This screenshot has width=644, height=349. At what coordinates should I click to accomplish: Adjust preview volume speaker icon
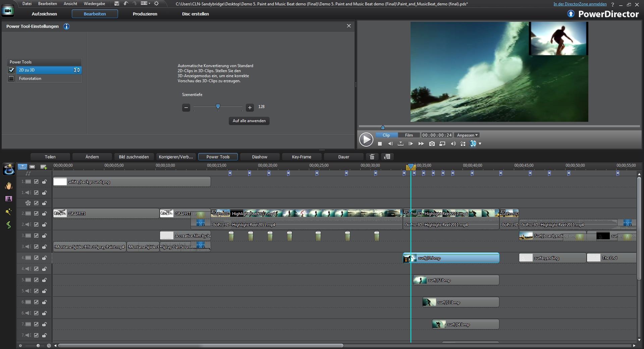453,144
